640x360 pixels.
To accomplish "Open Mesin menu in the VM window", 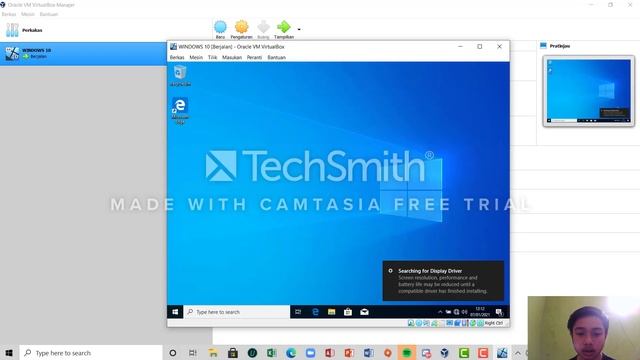I will pyautogui.click(x=196, y=58).
